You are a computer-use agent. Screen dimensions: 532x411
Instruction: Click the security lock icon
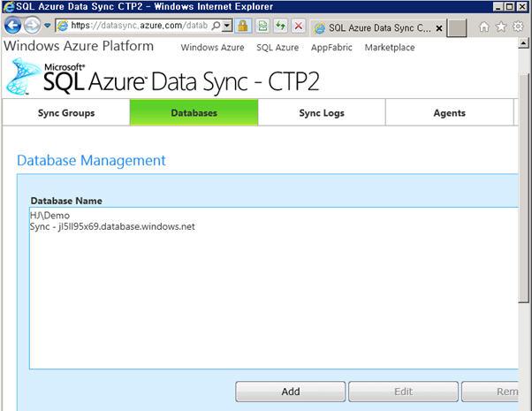tap(243, 26)
